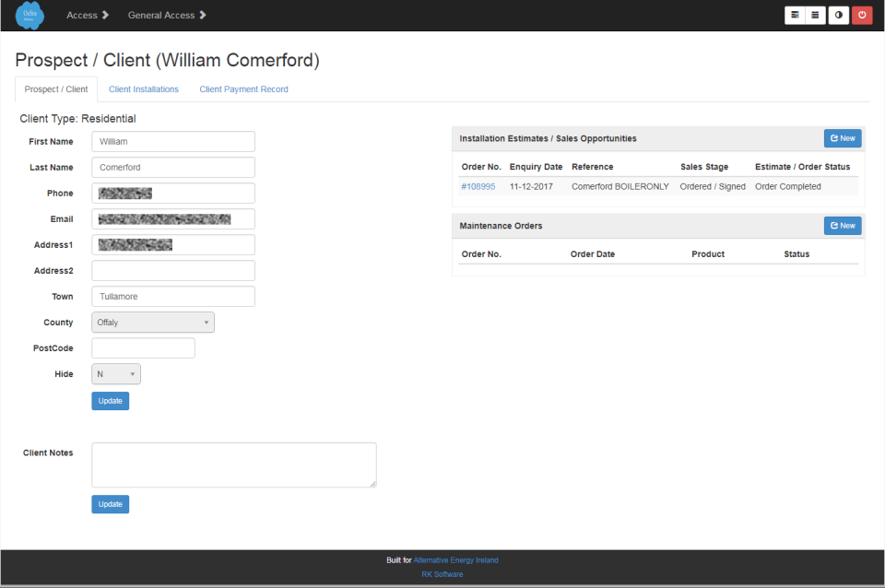Select the Prospect / Client tab
This screenshot has width=885, height=588.
pyautogui.click(x=56, y=89)
